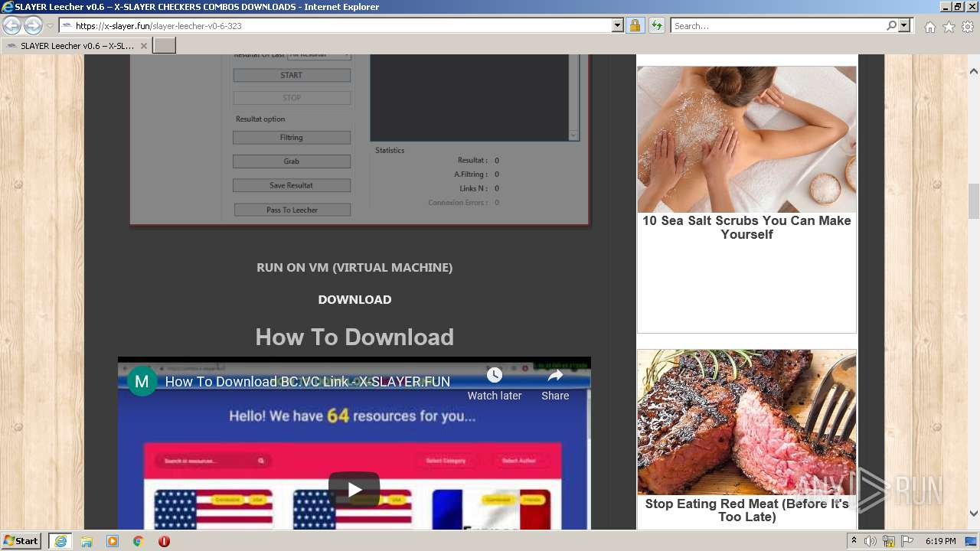The height and width of the screenshot is (551, 980).
Task: Click the scroll-down arrow in leecher log panel
Action: (573, 135)
